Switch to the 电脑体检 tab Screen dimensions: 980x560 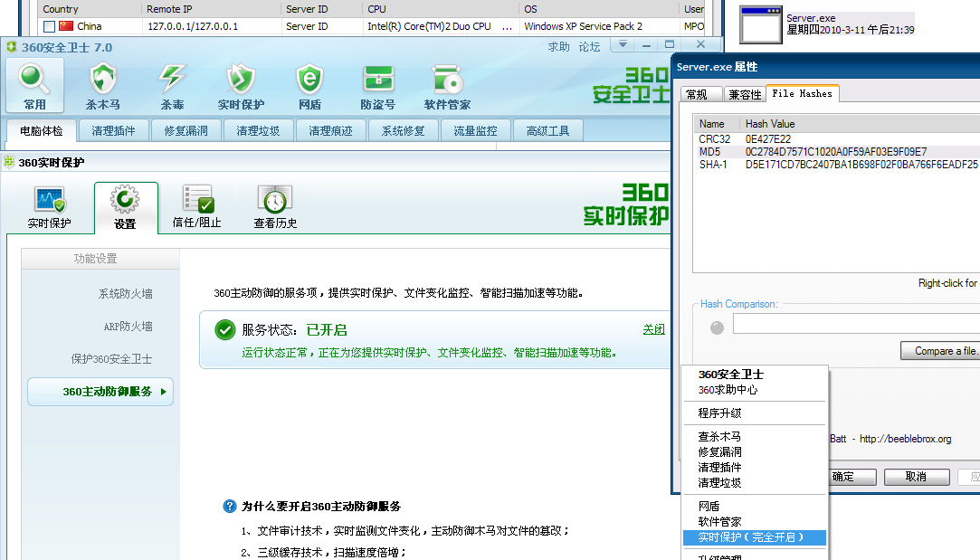(x=42, y=130)
